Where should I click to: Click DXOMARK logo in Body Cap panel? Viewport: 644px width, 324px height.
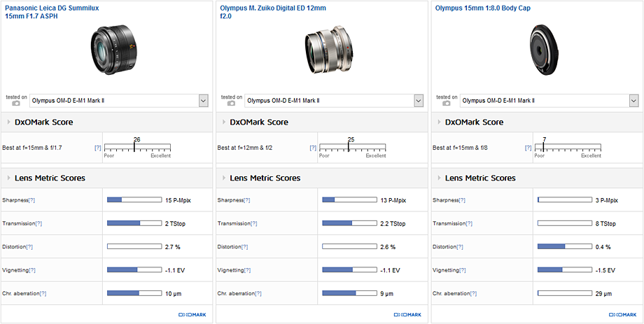622,315
